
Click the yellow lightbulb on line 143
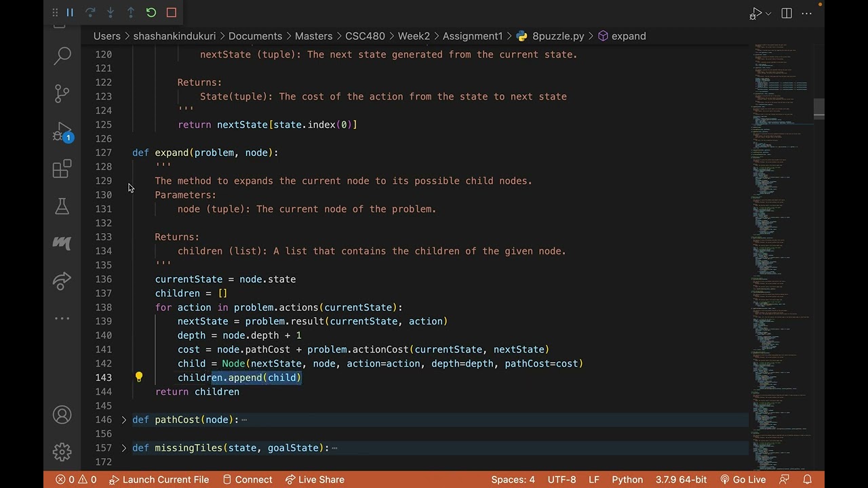coord(138,377)
